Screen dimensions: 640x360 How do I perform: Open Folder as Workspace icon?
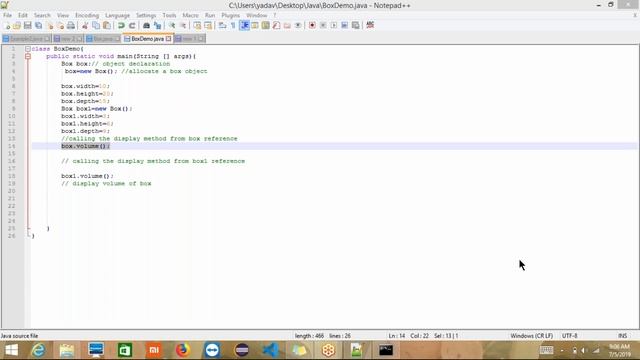point(287,25)
